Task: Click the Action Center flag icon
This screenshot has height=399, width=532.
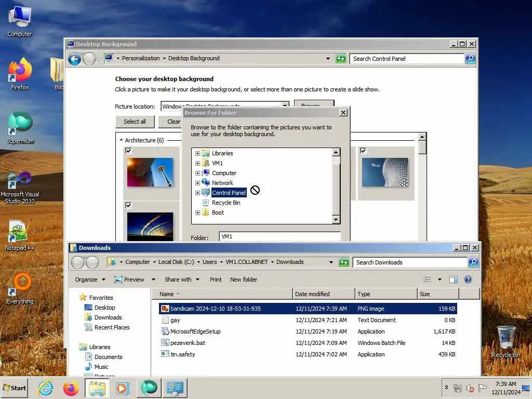Action: [x=482, y=388]
